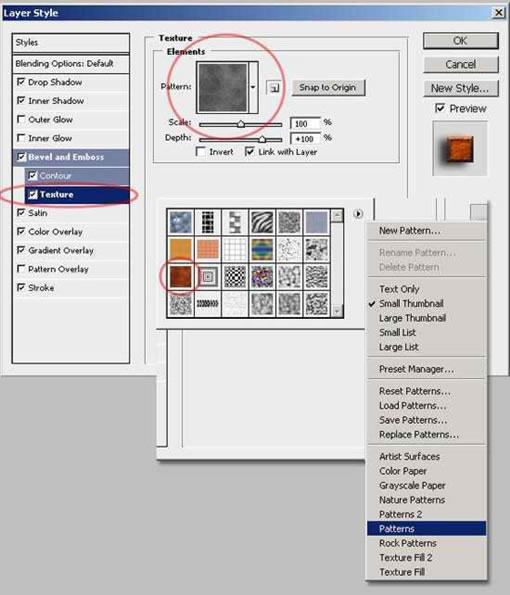
Task: Pick the checkerboard pattern thumbnail
Action: [235, 276]
